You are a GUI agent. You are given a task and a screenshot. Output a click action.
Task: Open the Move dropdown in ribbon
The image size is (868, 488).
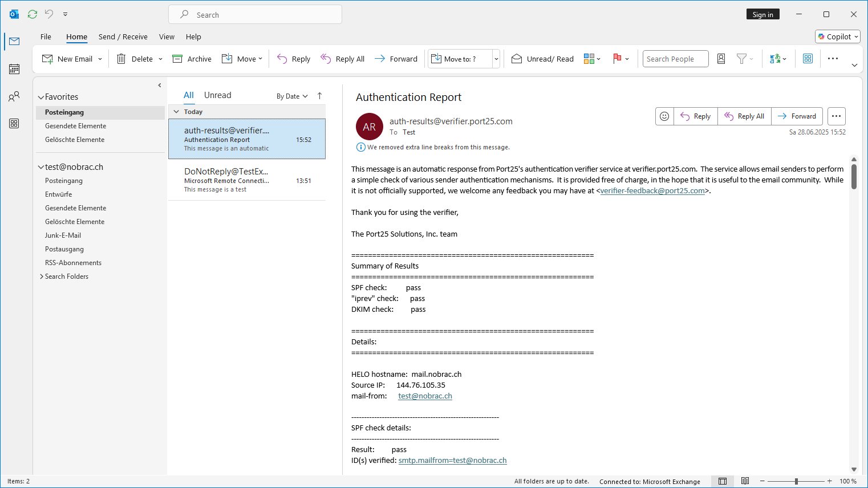pyautogui.click(x=242, y=59)
